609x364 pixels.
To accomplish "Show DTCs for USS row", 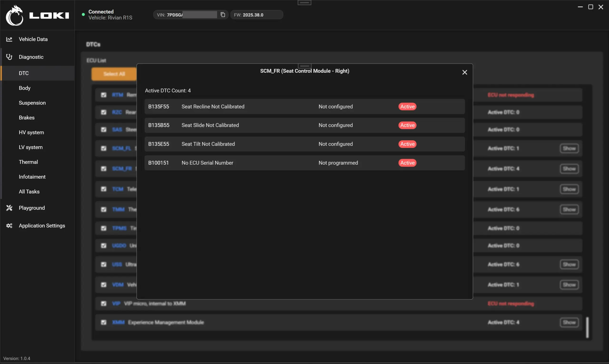I will pyautogui.click(x=569, y=264).
